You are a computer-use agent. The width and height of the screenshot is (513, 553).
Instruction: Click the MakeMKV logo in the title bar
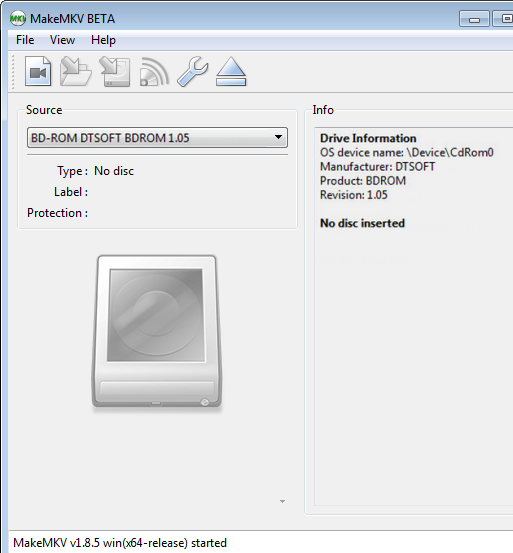(x=18, y=18)
